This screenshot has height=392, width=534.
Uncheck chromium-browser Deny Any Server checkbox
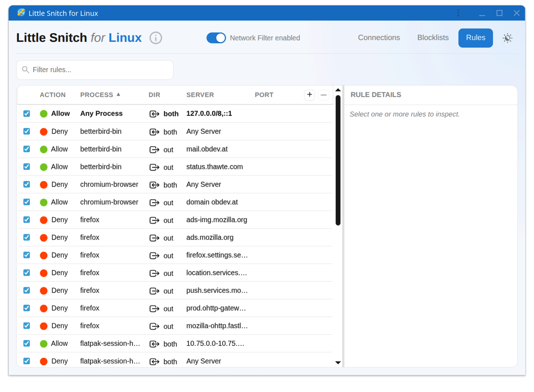pyautogui.click(x=27, y=184)
